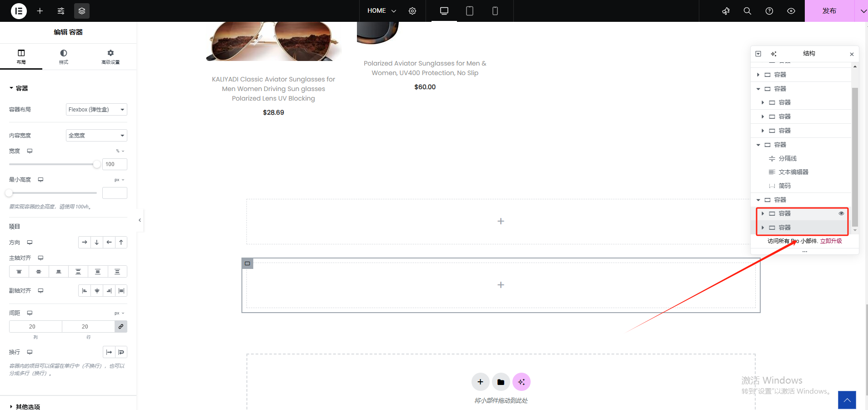Toggle visibility eye of highlighted container

[841, 213]
